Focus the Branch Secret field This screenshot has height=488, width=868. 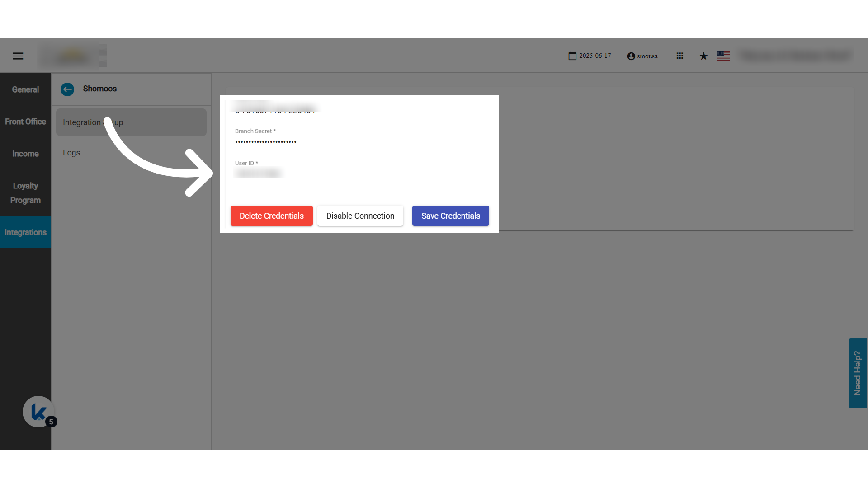point(357,142)
